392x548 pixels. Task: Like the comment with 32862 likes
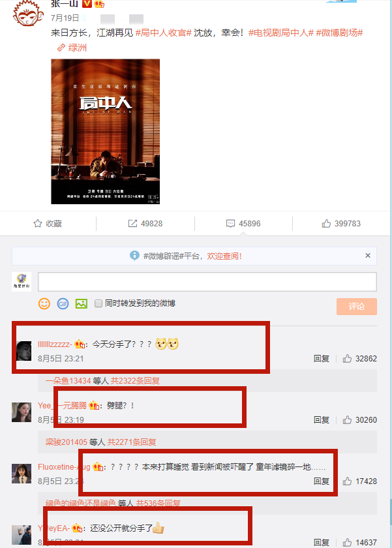click(x=347, y=359)
